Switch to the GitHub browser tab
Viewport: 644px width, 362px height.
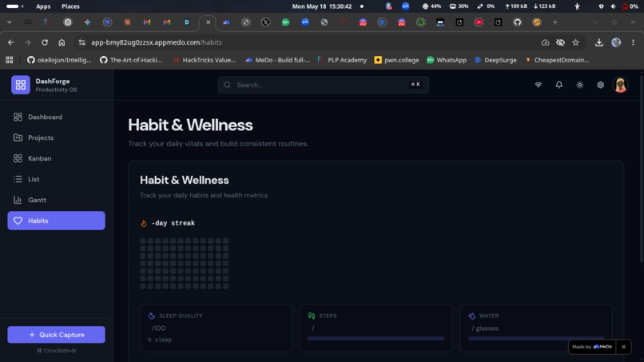click(x=517, y=22)
